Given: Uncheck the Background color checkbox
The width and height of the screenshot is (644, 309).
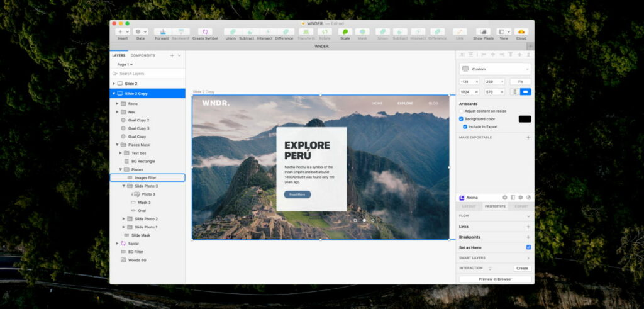Looking at the screenshot, I should pos(462,119).
